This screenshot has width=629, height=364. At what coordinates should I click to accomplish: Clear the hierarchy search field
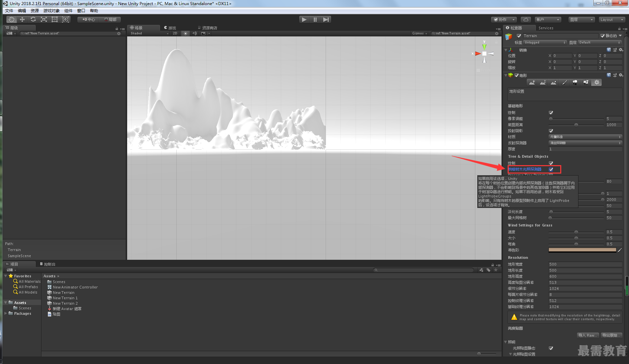pyautogui.click(x=119, y=33)
